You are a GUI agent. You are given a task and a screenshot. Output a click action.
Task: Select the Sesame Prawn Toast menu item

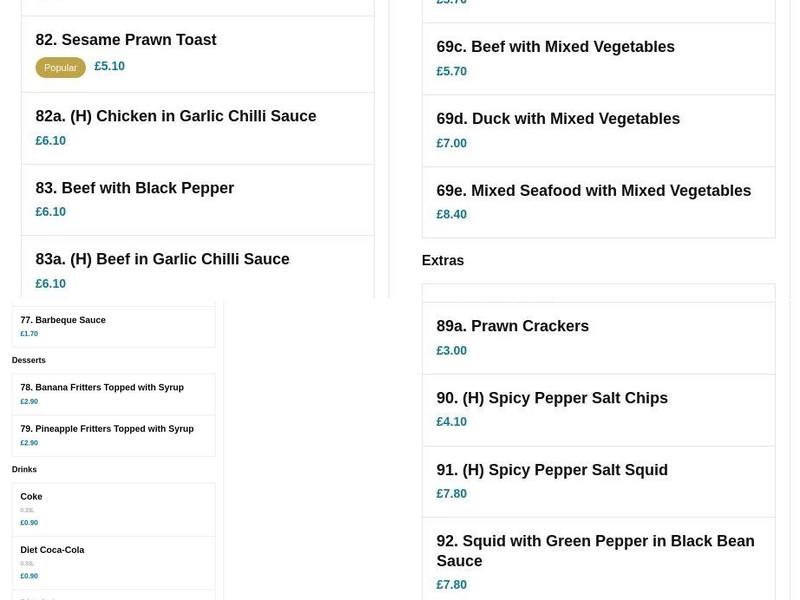(125, 40)
